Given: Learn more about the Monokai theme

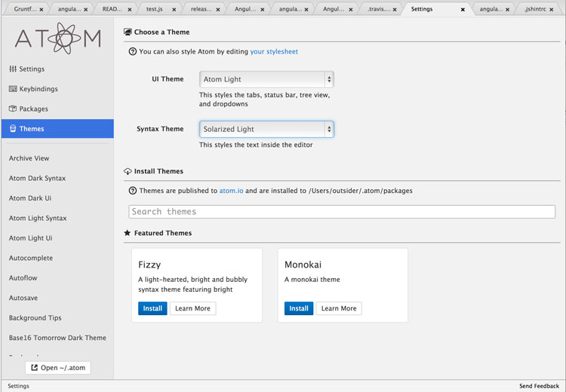Looking at the screenshot, I should (x=339, y=308).
